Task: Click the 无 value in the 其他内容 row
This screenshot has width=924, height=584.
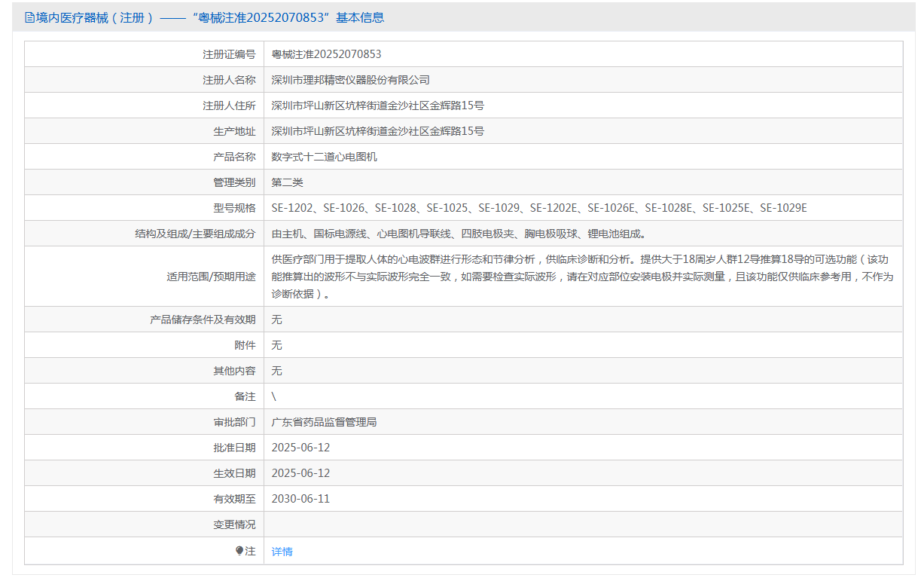Action: coord(276,371)
